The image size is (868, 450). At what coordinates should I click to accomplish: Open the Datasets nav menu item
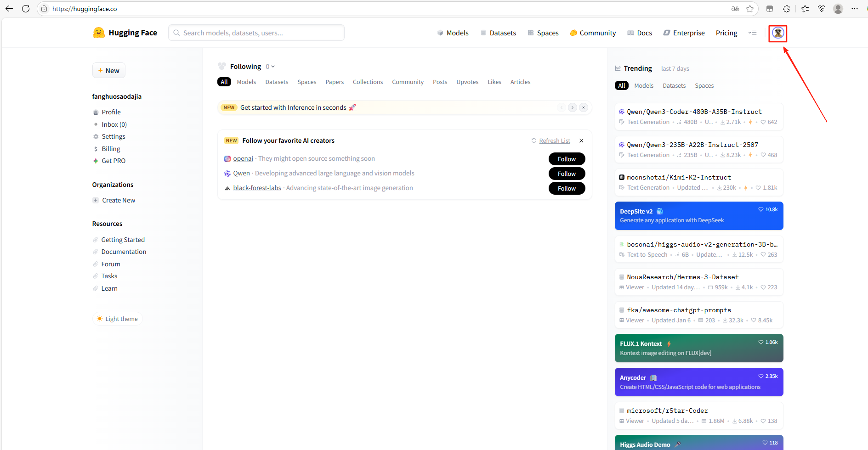[x=498, y=33]
